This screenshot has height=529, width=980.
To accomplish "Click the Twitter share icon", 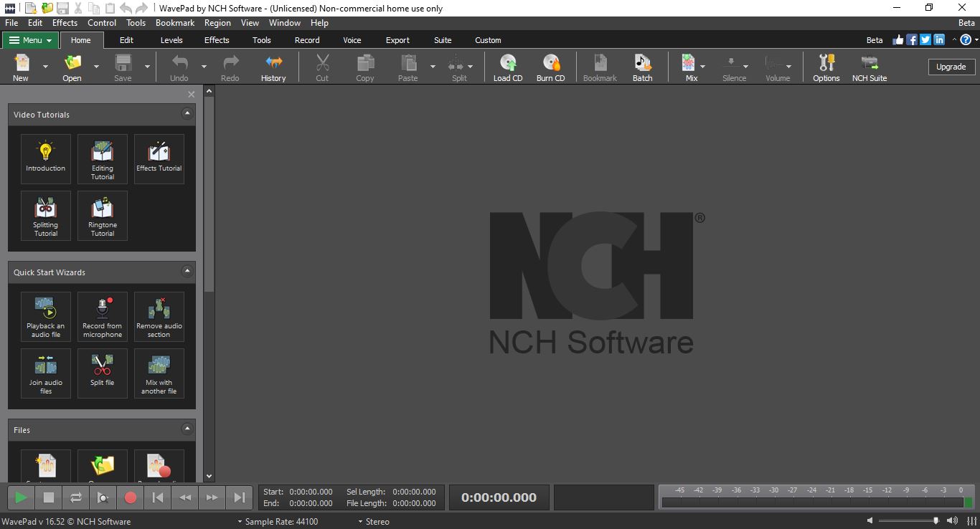I will click(925, 40).
